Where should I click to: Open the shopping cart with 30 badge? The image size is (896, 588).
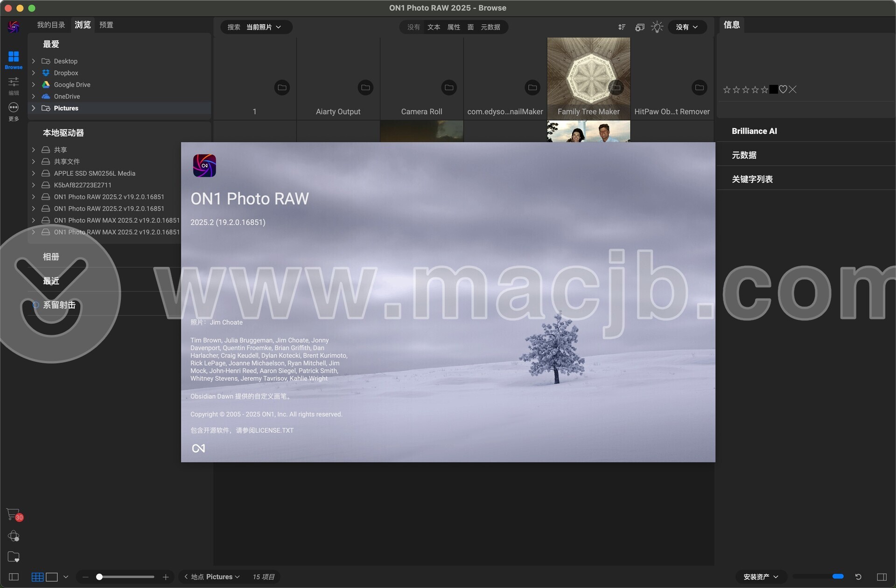[x=14, y=514]
